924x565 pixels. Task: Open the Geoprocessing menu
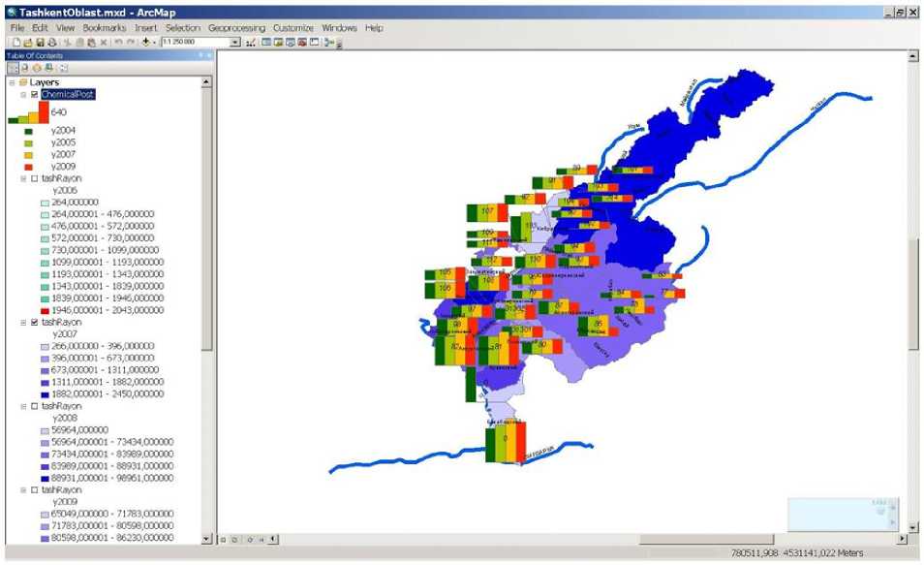pyautogui.click(x=236, y=28)
